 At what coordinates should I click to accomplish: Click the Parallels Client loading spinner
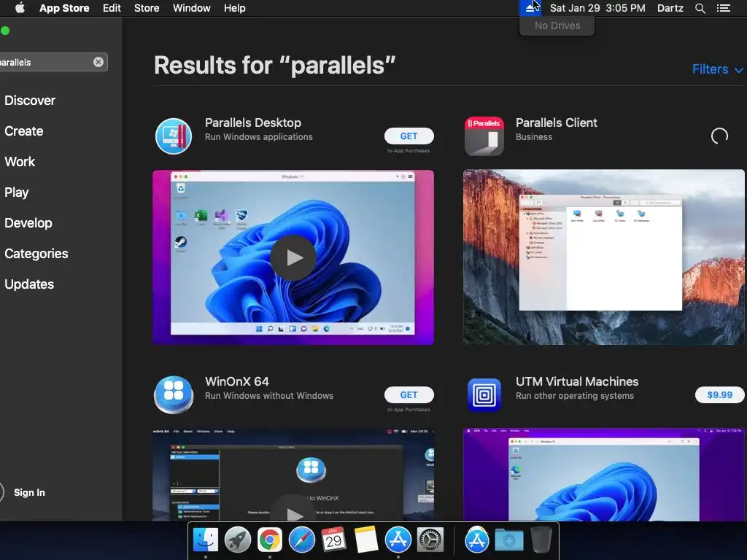click(x=719, y=136)
